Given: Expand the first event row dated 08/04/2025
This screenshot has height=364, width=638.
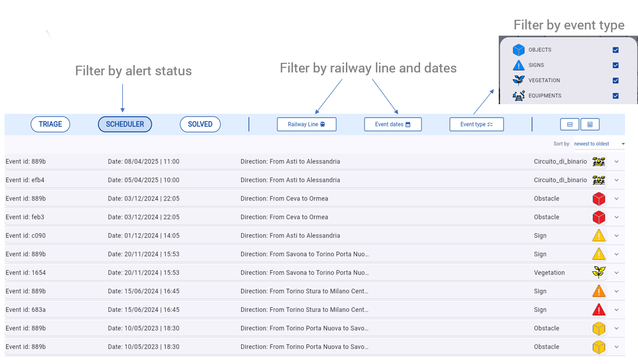Looking at the screenshot, I should [616, 161].
